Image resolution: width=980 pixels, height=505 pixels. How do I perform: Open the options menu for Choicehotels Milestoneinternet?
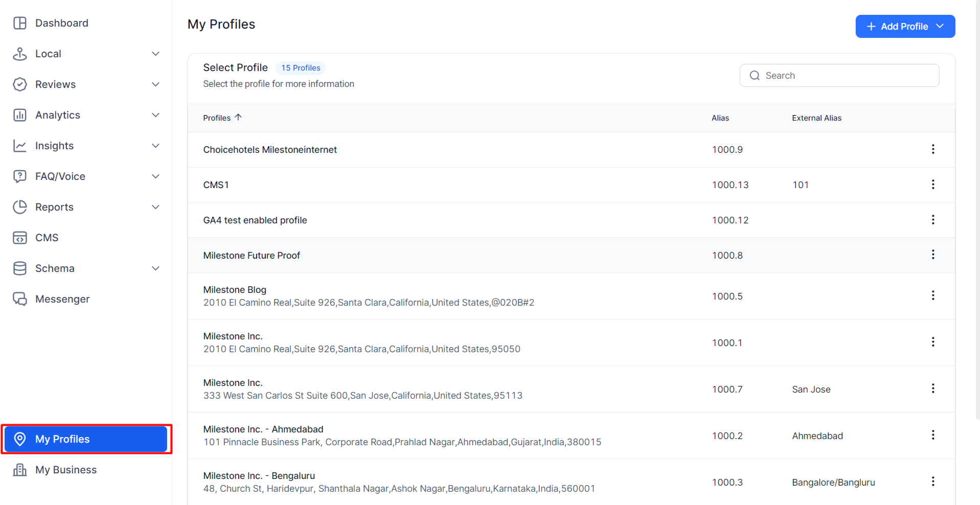(933, 149)
